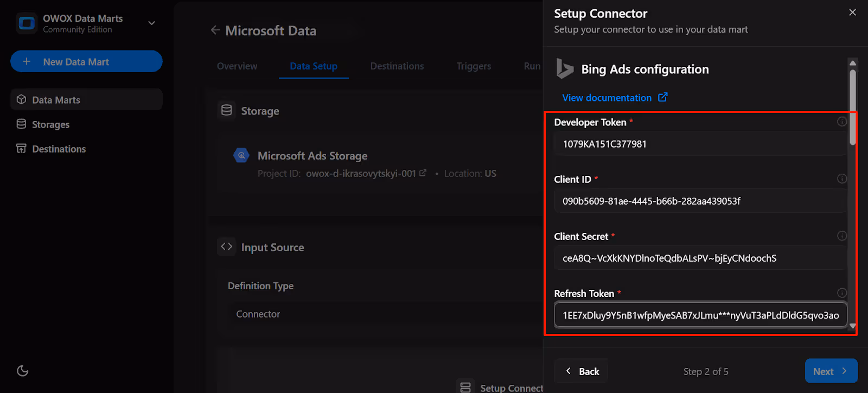Screen dimensions: 868x393
Task: Click the Definition Type label
Action: pyautogui.click(x=260, y=286)
